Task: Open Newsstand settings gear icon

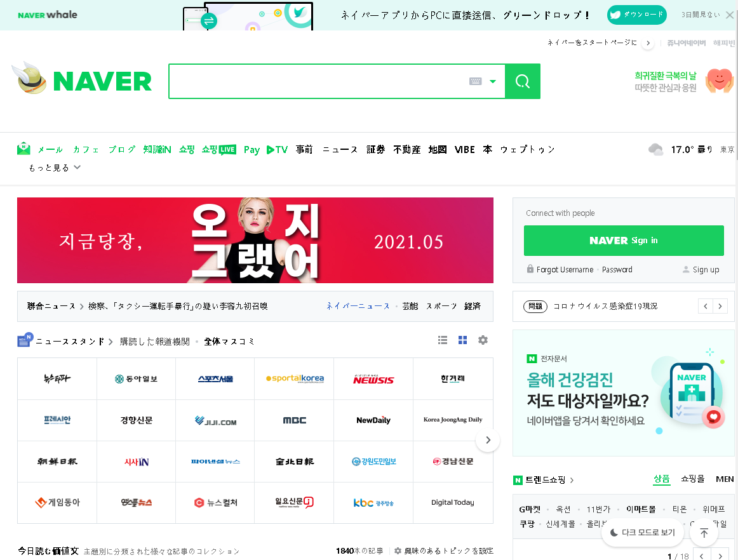Action: 483,340
